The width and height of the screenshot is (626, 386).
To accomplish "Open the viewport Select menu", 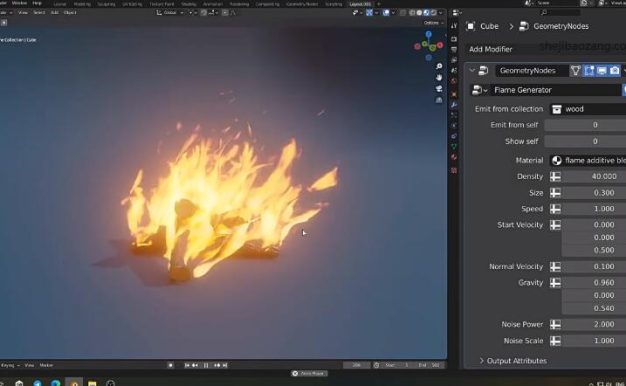I will (x=39, y=13).
